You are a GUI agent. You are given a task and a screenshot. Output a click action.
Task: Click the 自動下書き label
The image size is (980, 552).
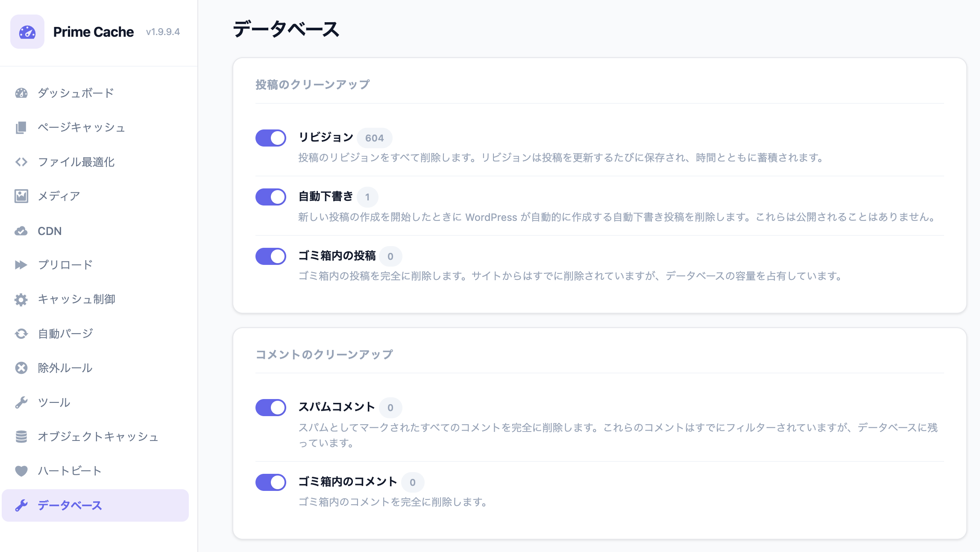[x=326, y=196]
